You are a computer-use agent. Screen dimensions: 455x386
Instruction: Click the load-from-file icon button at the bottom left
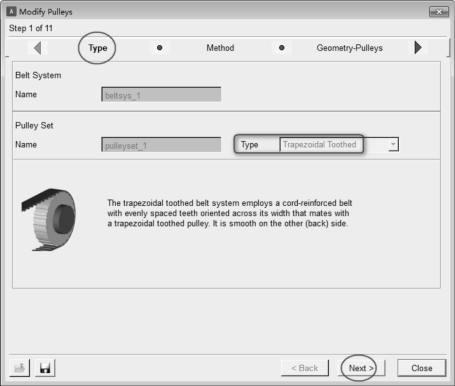click(20, 368)
